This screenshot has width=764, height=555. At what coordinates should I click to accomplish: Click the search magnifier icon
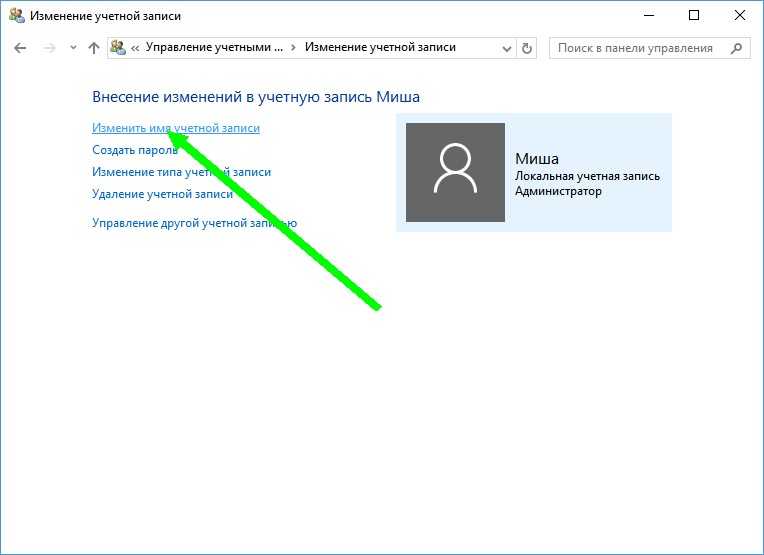point(737,48)
